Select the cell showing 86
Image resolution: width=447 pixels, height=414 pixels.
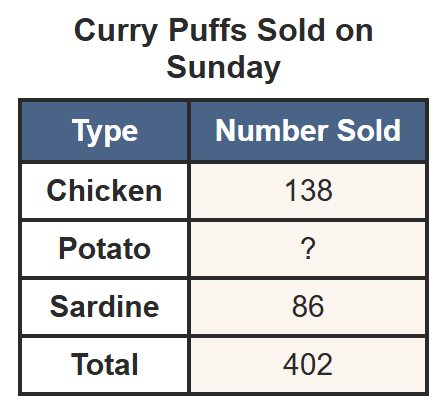(308, 307)
